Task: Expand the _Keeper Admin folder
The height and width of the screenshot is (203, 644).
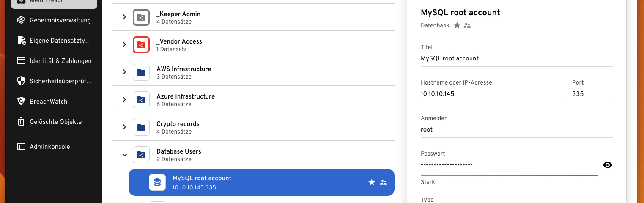Action: point(124,17)
